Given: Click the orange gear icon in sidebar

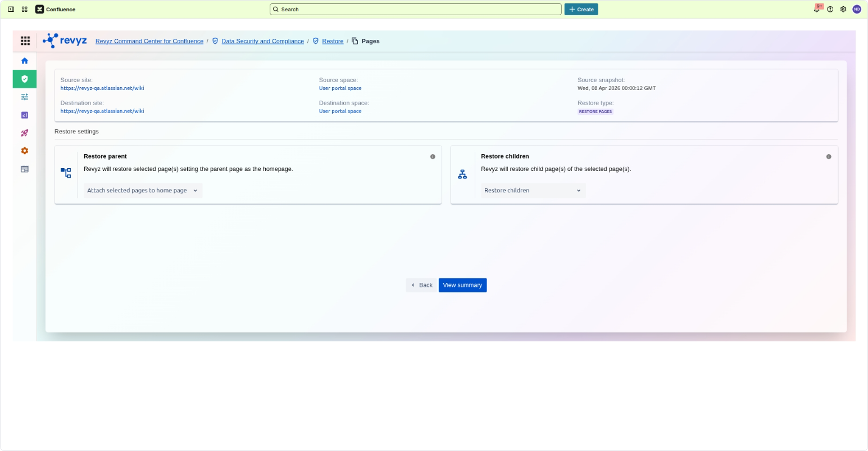Looking at the screenshot, I should pyautogui.click(x=25, y=151).
